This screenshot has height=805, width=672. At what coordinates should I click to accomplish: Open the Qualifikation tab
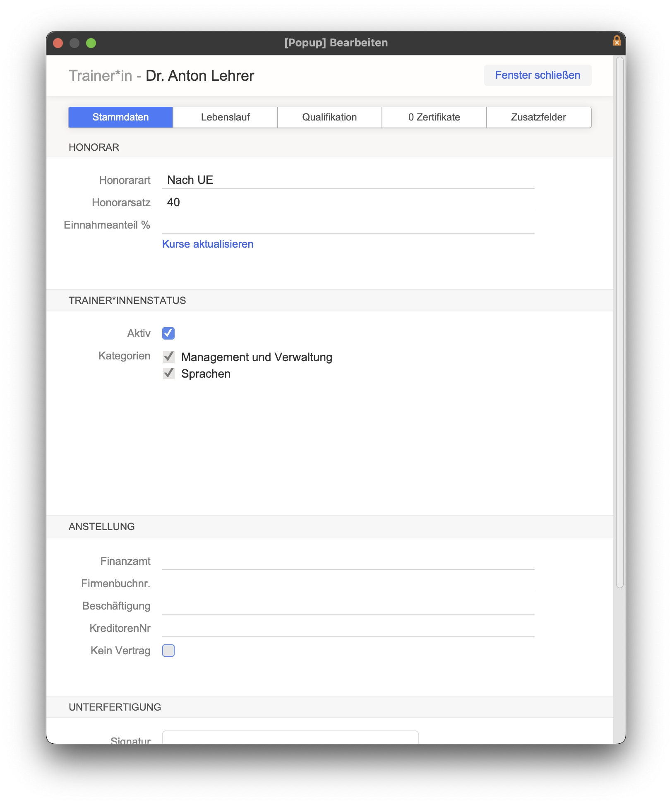tap(329, 117)
